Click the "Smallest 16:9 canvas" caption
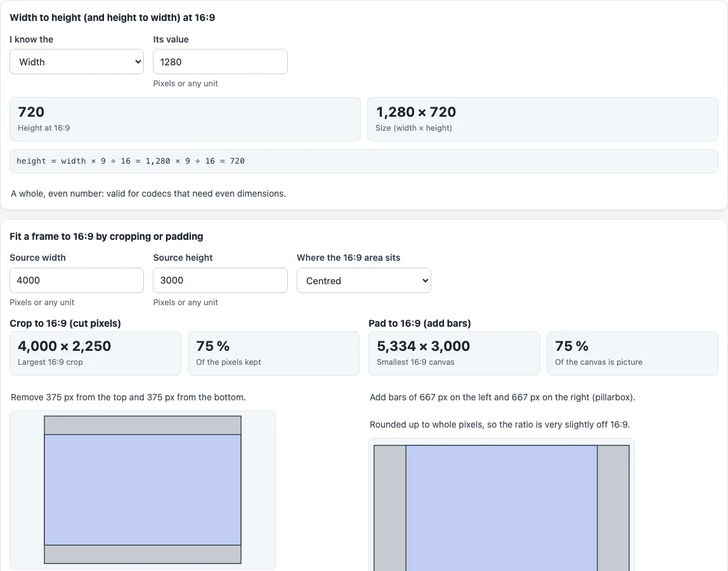The width and height of the screenshot is (728, 571). coord(415,362)
